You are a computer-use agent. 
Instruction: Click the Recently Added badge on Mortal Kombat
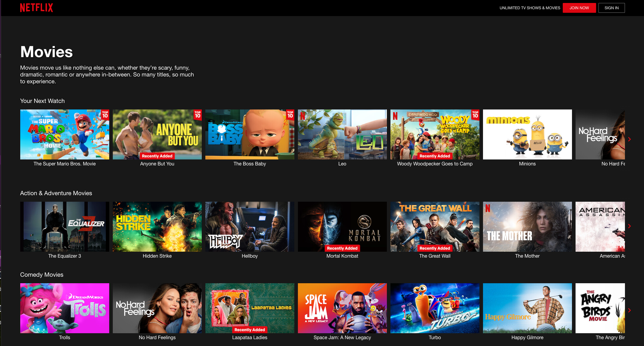pyautogui.click(x=342, y=248)
